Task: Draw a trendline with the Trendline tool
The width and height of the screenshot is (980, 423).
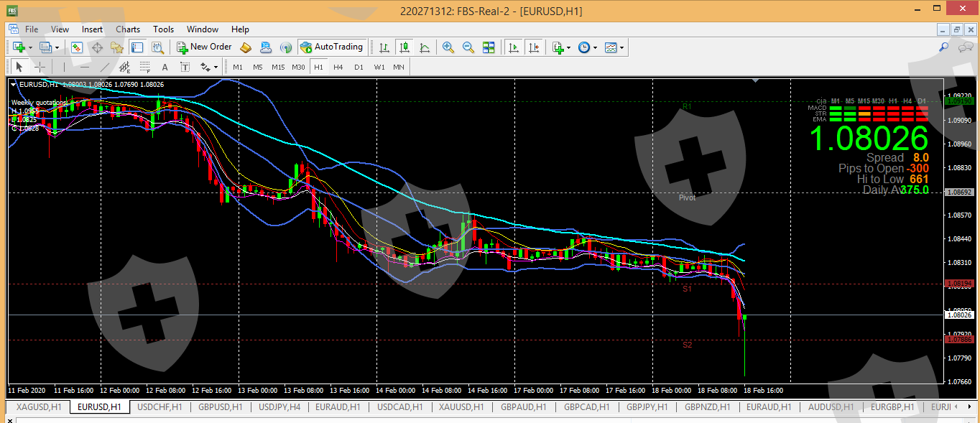Action: pos(105,67)
